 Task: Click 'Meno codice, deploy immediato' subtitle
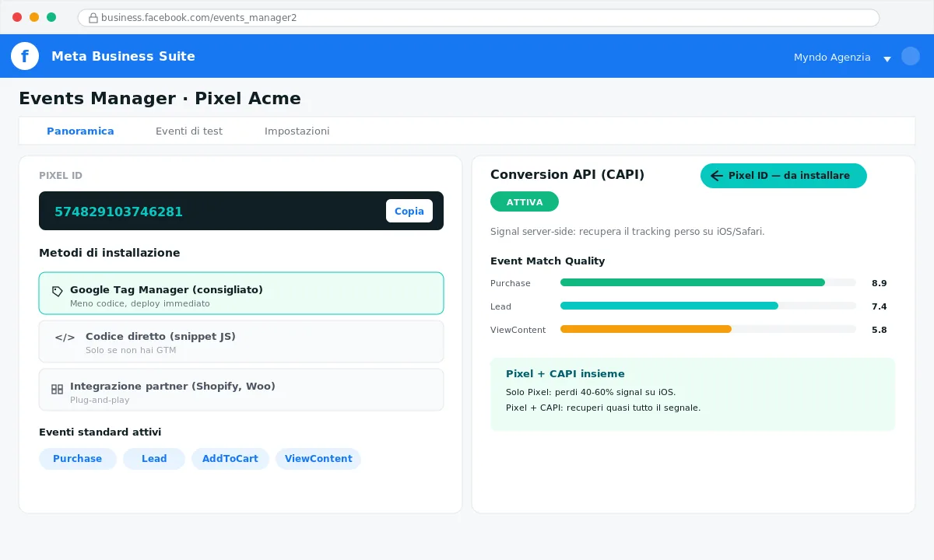(140, 304)
